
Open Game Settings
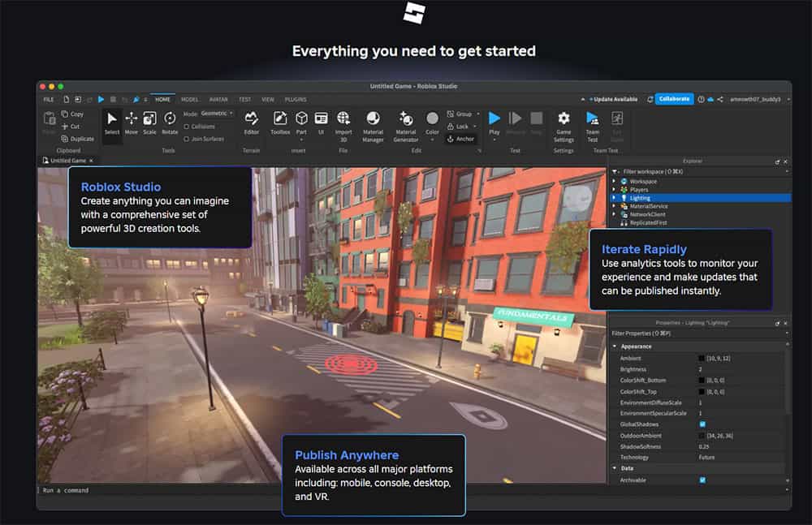coord(564,126)
